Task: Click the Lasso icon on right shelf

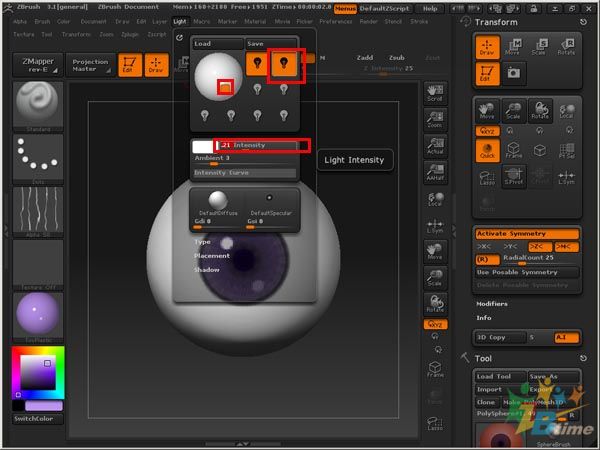Action: pos(435,423)
